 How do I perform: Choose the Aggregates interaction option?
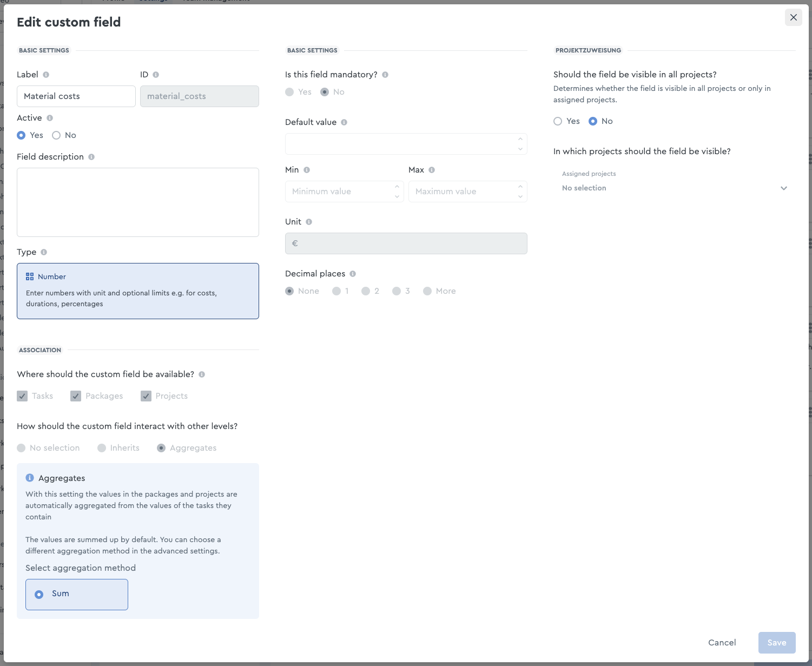(x=161, y=448)
